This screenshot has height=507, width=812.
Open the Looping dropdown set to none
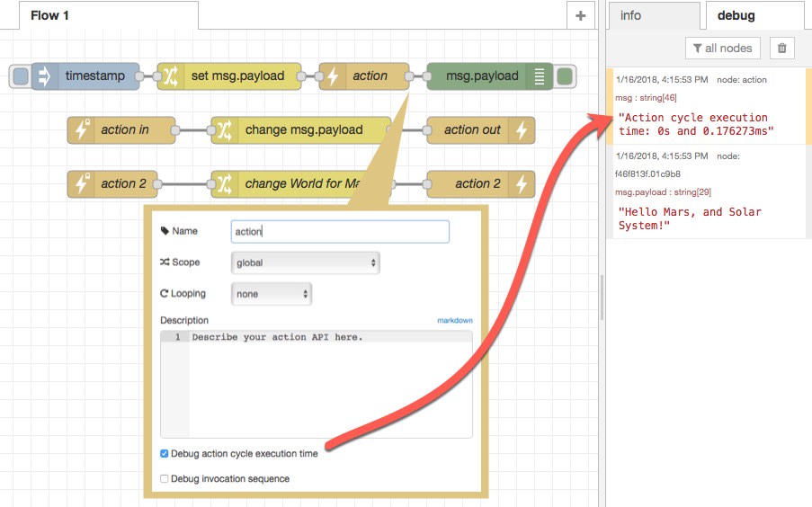272,294
